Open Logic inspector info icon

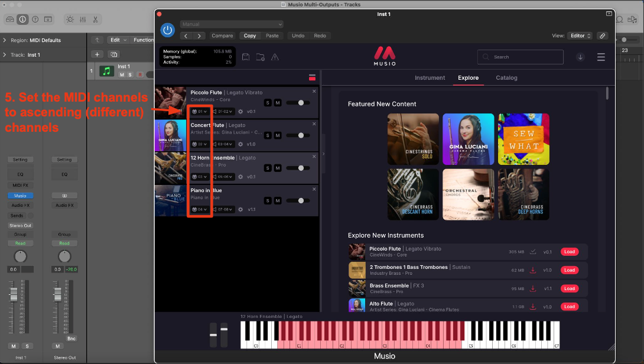[x=22, y=19]
